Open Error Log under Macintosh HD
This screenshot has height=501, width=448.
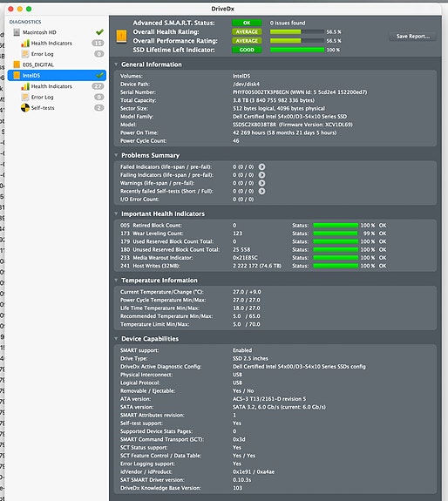point(42,54)
